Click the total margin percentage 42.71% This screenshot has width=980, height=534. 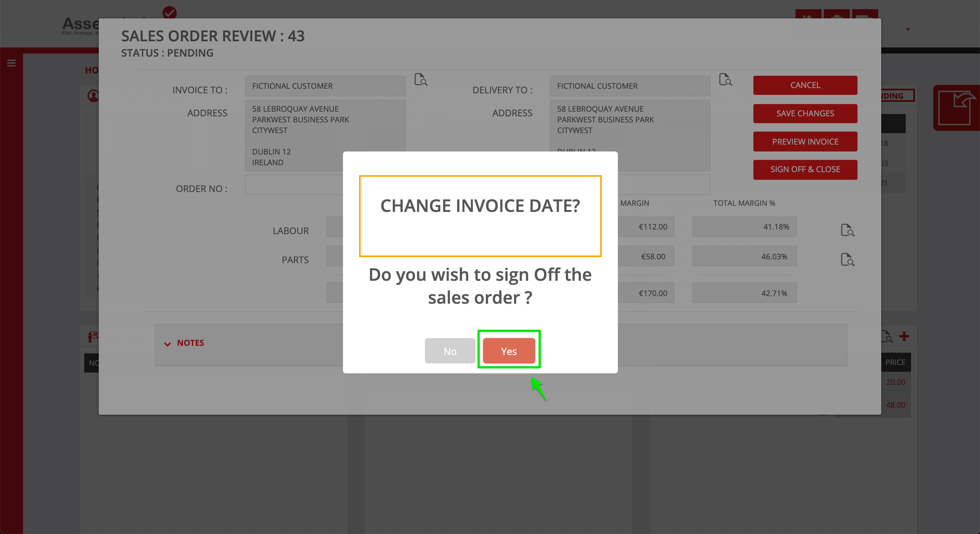pos(774,293)
